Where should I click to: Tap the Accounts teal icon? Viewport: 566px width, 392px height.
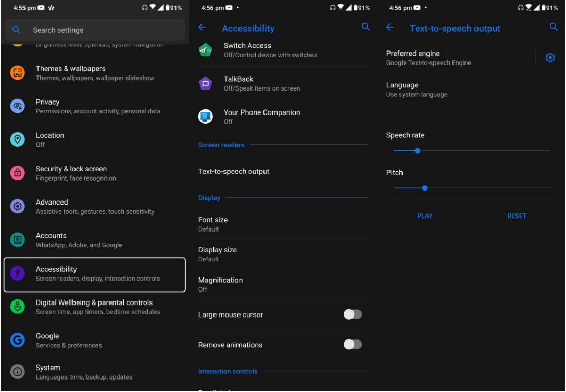(17, 239)
